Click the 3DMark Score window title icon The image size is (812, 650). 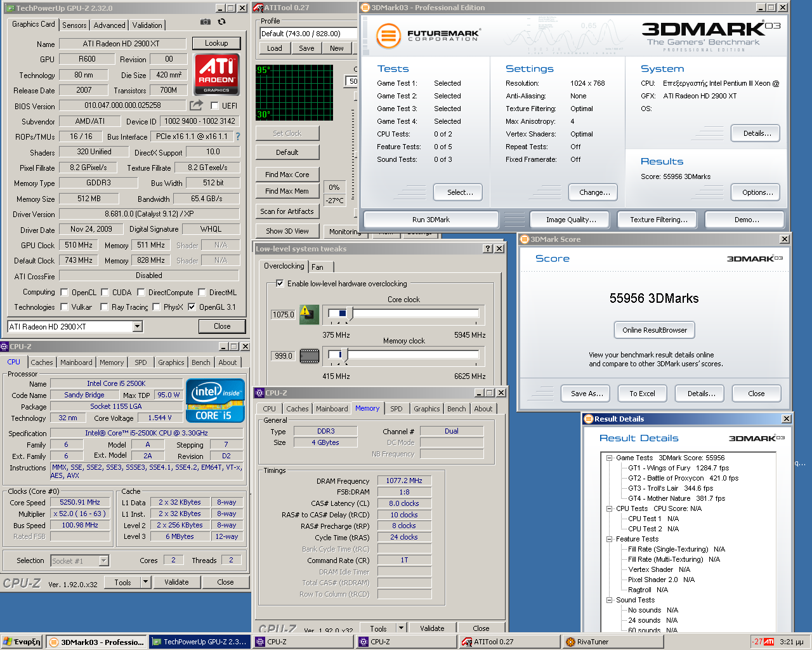tap(525, 239)
